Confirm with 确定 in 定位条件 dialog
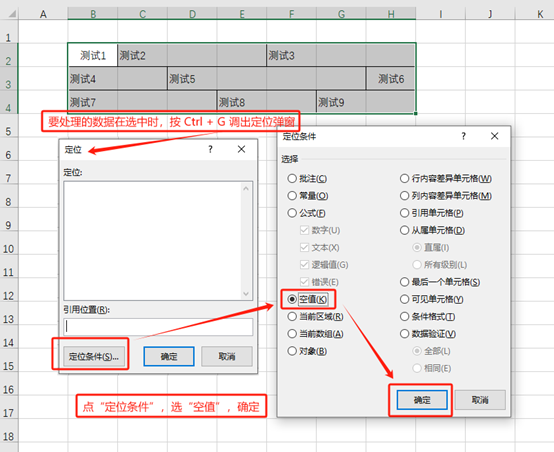 coord(422,400)
